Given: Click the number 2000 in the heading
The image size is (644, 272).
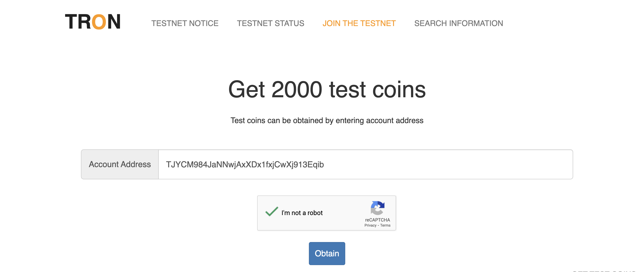Looking at the screenshot, I should (297, 90).
